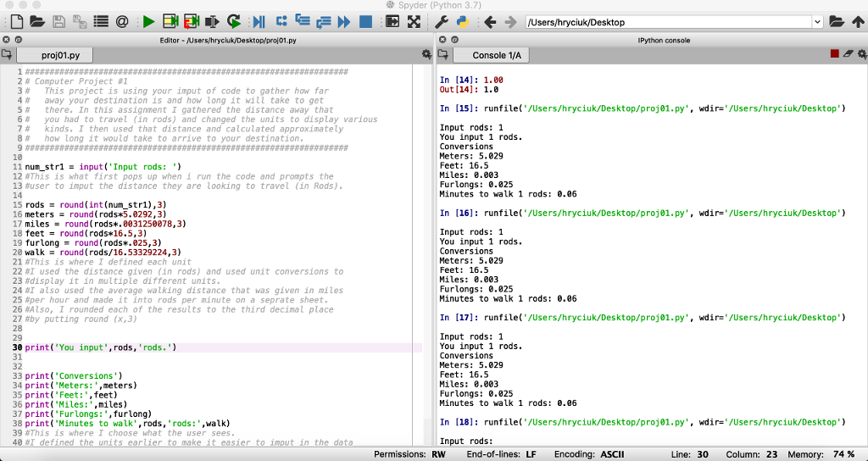The width and height of the screenshot is (868, 461).
Task: Maximize the current pane
Action: [392, 21]
